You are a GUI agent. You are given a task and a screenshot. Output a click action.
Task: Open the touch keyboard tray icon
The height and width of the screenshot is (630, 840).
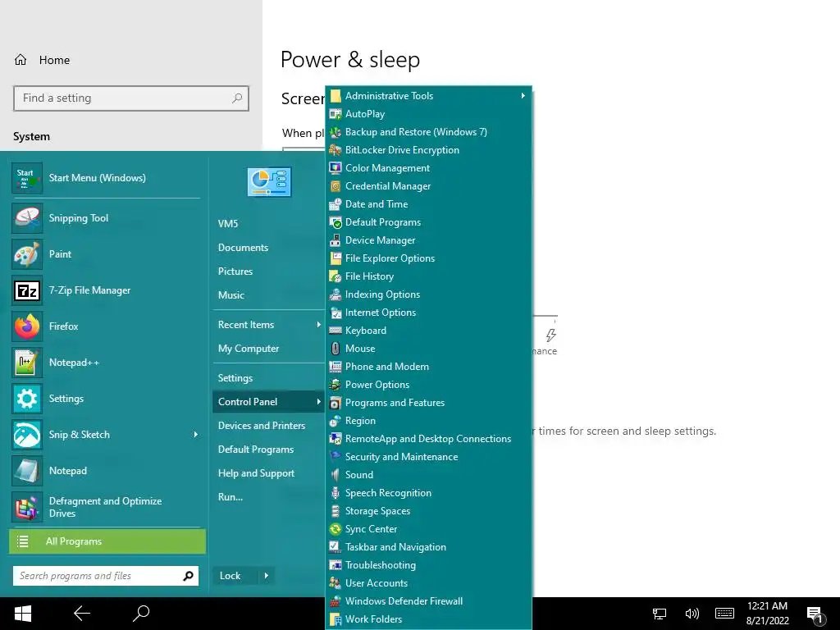724,614
